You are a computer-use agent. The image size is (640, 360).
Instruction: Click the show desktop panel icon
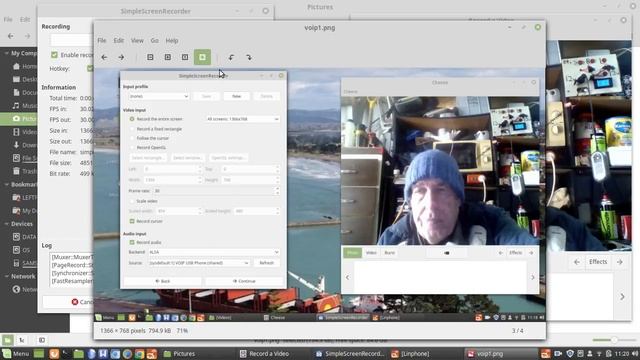[39, 354]
